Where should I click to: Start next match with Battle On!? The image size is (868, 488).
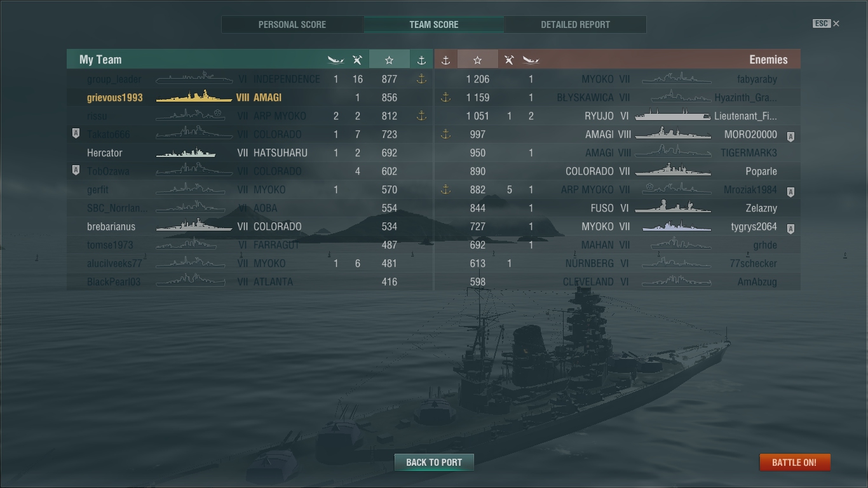794,462
